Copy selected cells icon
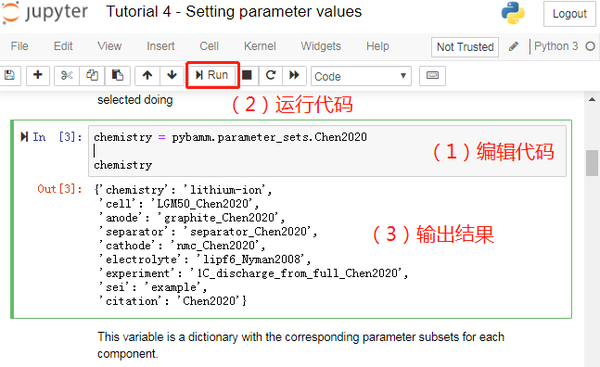 point(92,75)
